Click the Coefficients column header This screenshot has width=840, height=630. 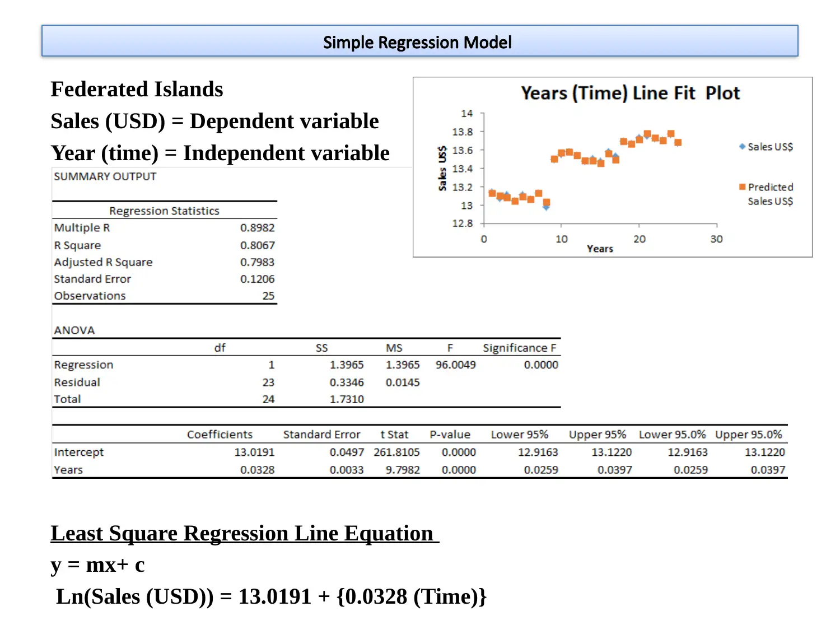tap(220, 435)
